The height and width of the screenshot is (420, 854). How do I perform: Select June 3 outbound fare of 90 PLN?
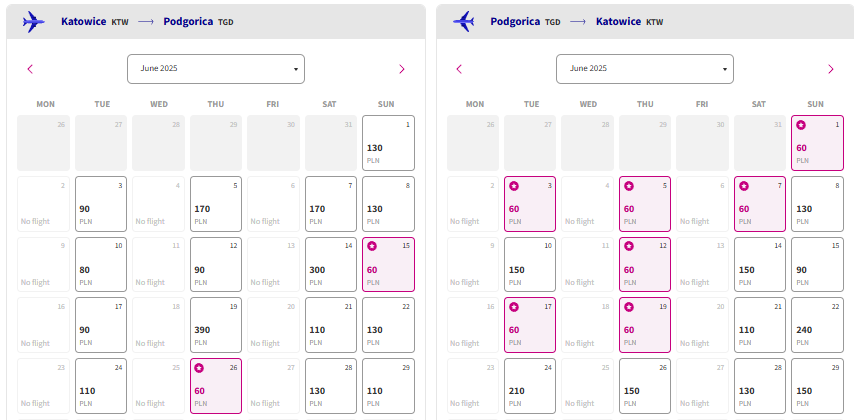101,204
